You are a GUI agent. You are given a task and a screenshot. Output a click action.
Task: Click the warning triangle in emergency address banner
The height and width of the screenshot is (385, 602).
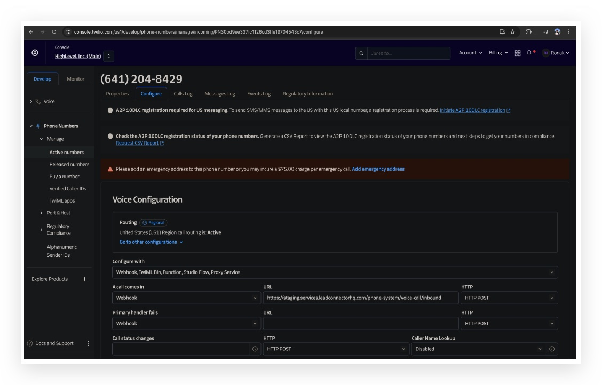pyautogui.click(x=110, y=169)
